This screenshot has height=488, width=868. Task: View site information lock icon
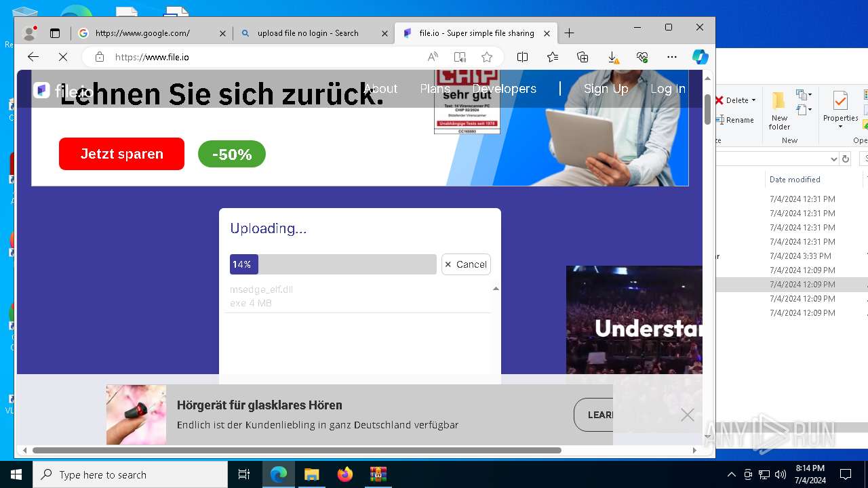[100, 57]
